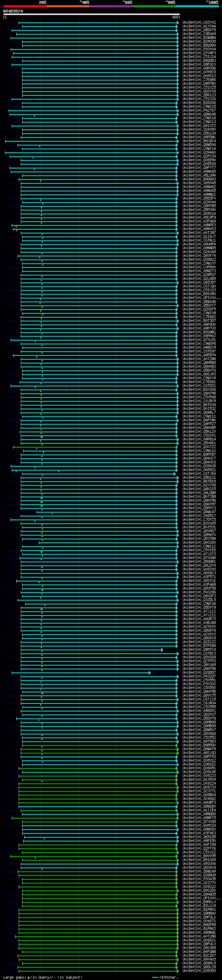Click the UniRef100_Q8W1A7 entry
This screenshot has height=980, width=222.
(x=199, y=512)
